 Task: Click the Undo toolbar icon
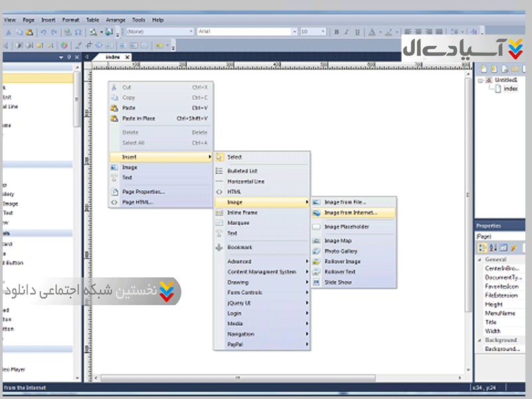coord(43,32)
